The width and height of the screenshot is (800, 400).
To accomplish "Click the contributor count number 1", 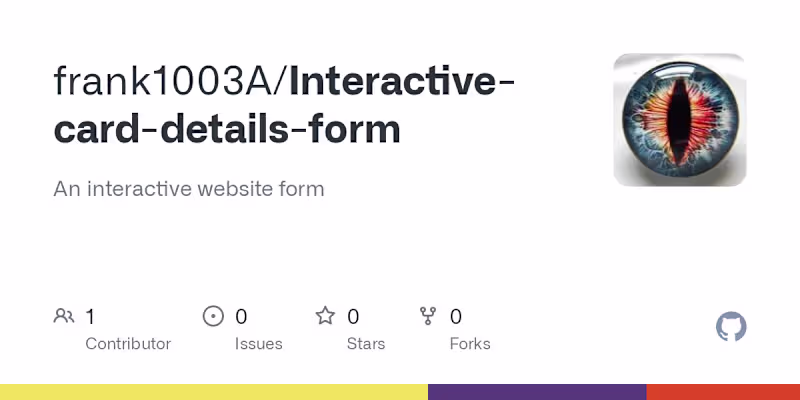I will coord(90,317).
